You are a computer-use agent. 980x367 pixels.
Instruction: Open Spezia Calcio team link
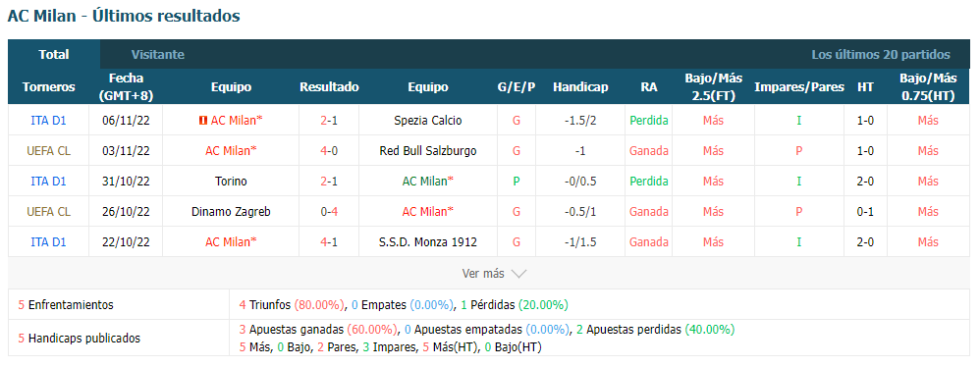pyautogui.click(x=428, y=121)
